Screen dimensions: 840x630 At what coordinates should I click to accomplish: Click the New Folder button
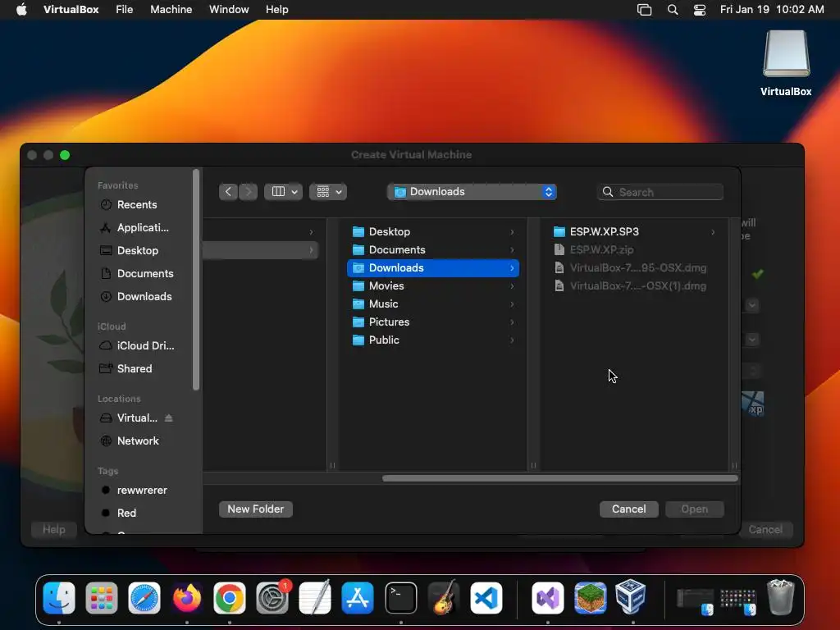256,509
